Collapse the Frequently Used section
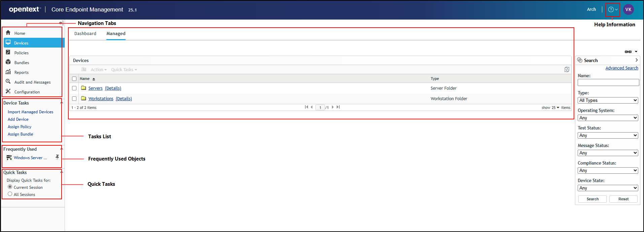 [61, 149]
